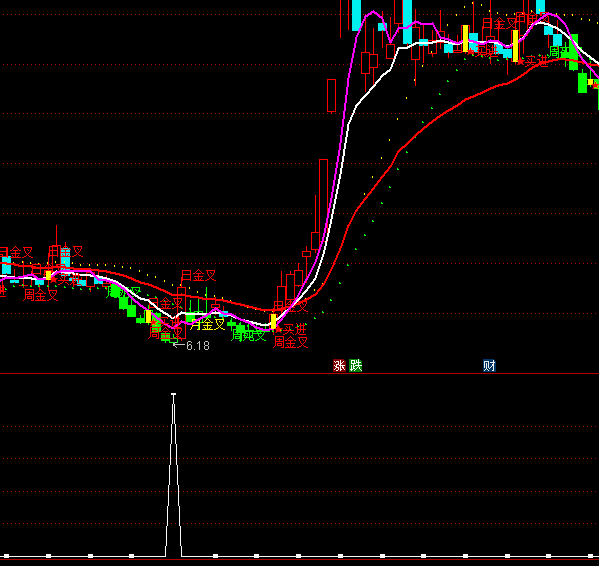
Task: Select the yellow candle at the rally start
Action: point(274,321)
